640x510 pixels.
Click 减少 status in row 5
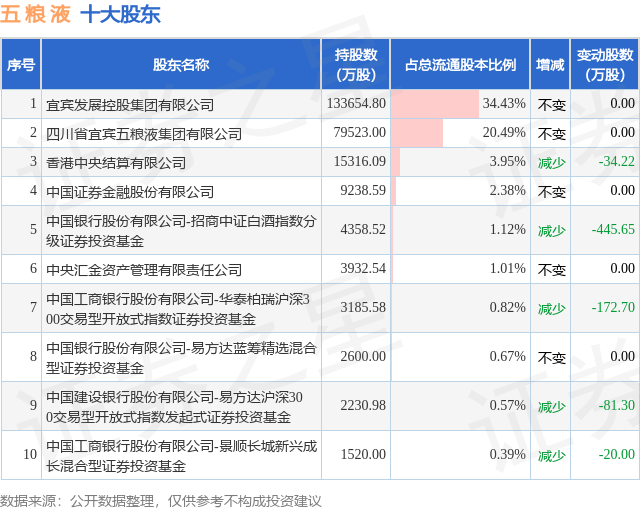[x=551, y=231]
